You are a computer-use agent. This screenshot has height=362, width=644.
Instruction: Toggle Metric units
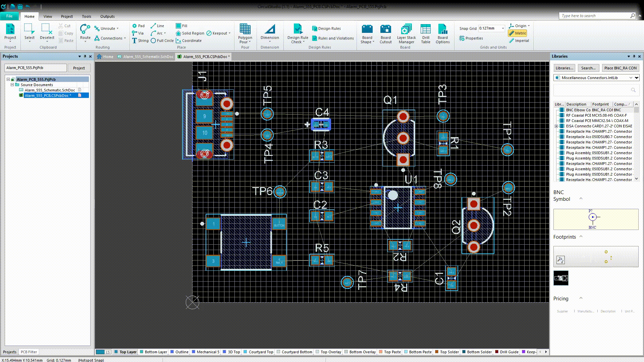click(518, 33)
